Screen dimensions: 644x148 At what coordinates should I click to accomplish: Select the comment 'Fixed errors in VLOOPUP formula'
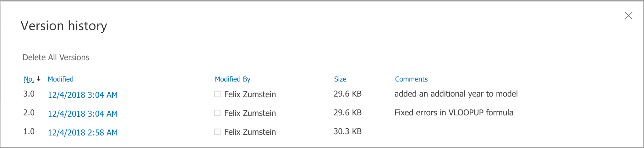click(454, 113)
